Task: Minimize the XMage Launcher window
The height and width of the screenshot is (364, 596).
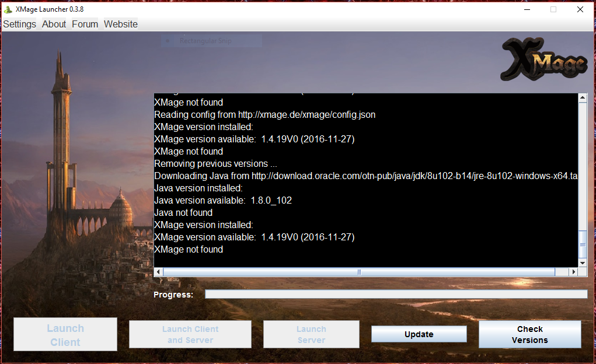Action: (x=527, y=9)
